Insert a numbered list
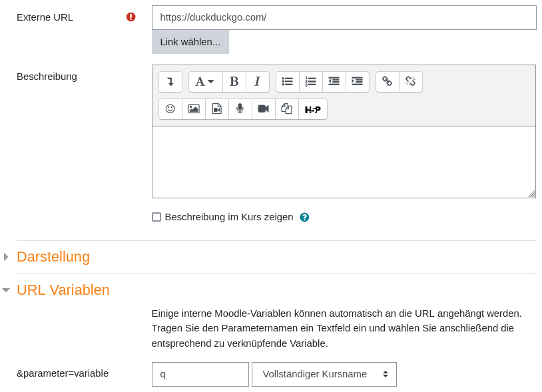This screenshot has width=542, height=392. (x=311, y=82)
